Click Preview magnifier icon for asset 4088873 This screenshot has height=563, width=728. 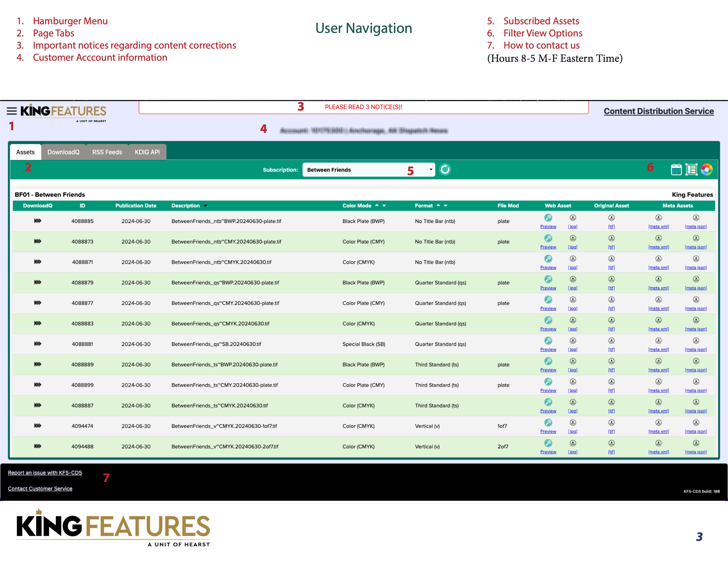[x=548, y=238]
